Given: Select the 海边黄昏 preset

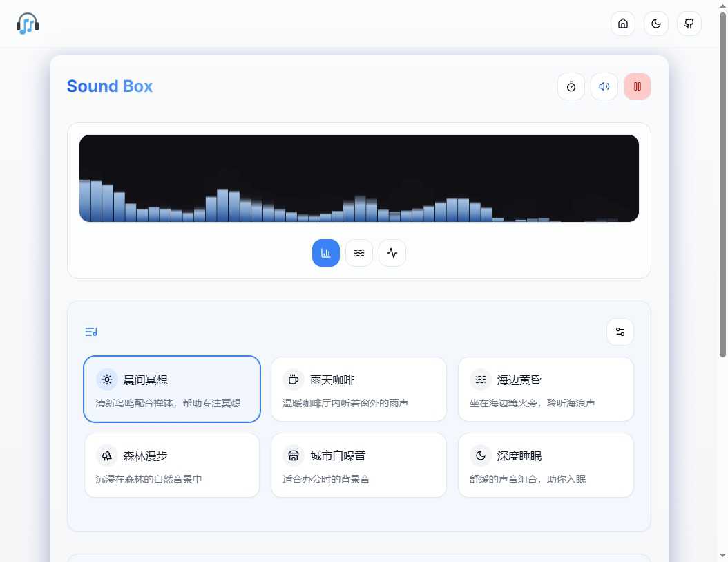Looking at the screenshot, I should (545, 388).
